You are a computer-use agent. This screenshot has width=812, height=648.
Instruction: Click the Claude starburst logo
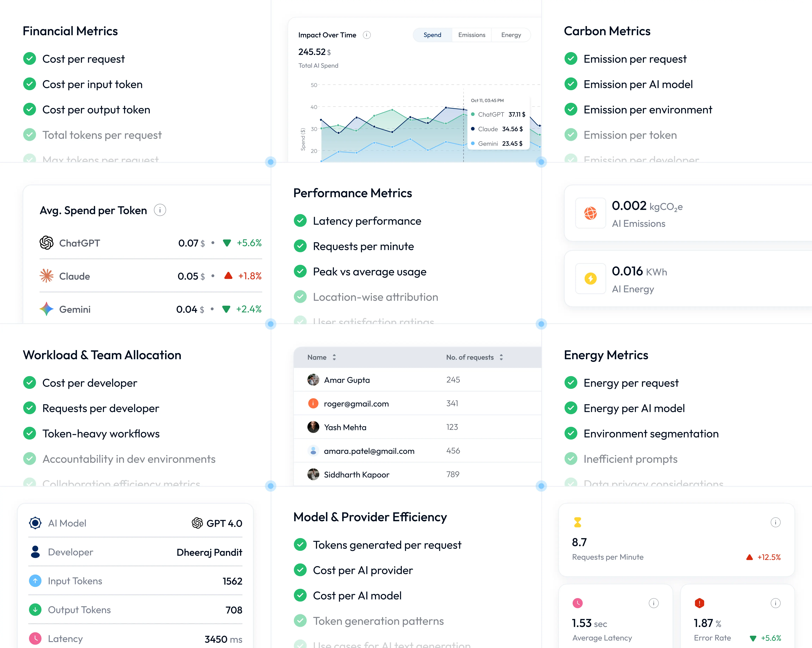(46, 276)
